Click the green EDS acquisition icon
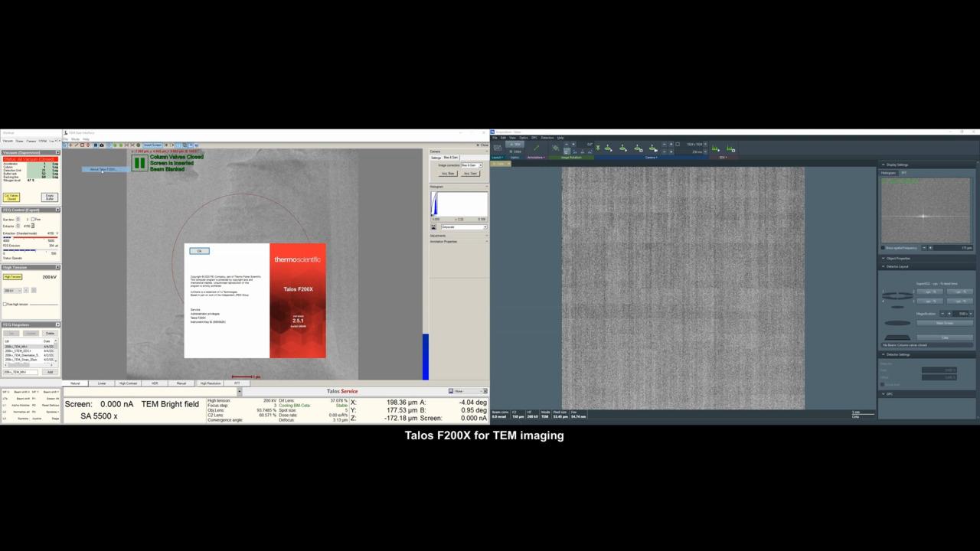This screenshot has height=551, width=980. click(716, 148)
